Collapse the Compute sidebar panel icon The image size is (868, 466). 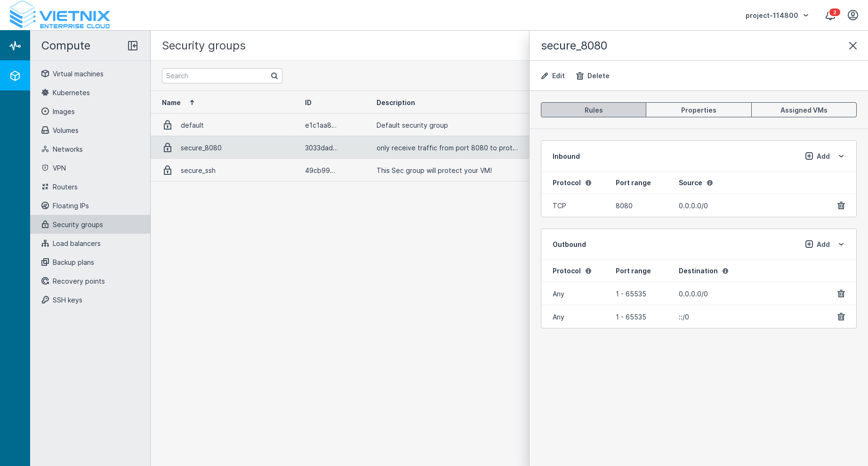tap(133, 46)
